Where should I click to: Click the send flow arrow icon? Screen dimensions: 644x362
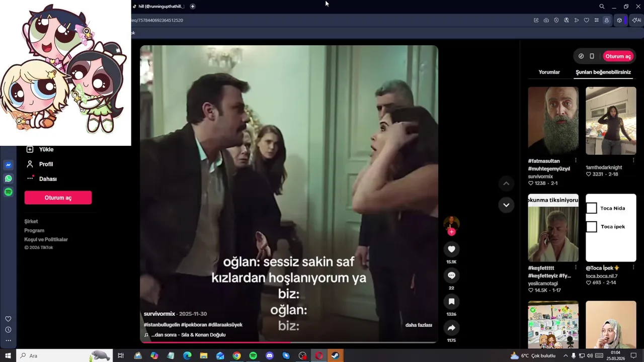pyautogui.click(x=577, y=20)
